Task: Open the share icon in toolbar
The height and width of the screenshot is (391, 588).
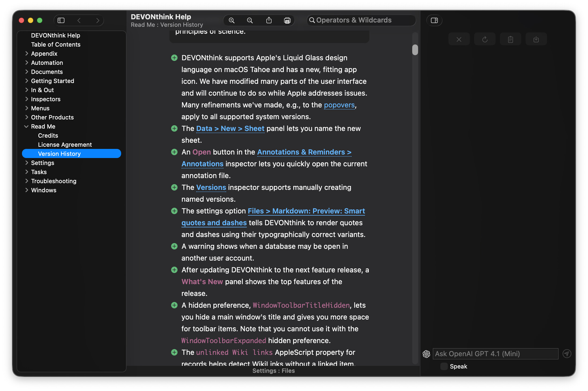Action: point(269,20)
